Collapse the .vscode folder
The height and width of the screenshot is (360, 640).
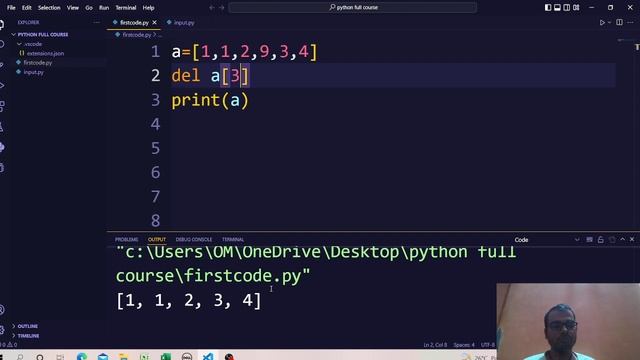[30, 44]
